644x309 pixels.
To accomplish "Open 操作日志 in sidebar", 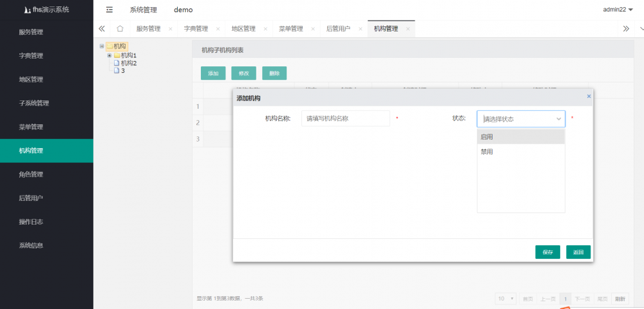I will pyautogui.click(x=46, y=222).
